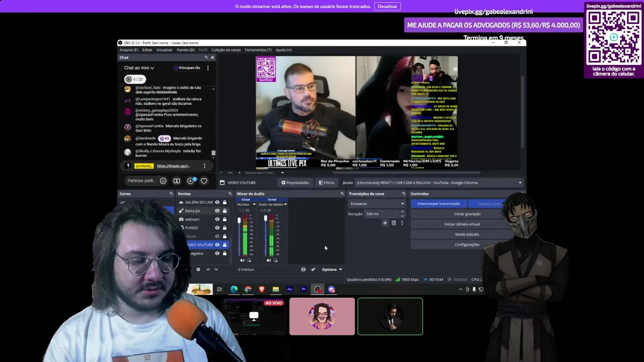Viewport: 644px width, 362px height.
Task: Open the Editar menu
Action: 147,50
